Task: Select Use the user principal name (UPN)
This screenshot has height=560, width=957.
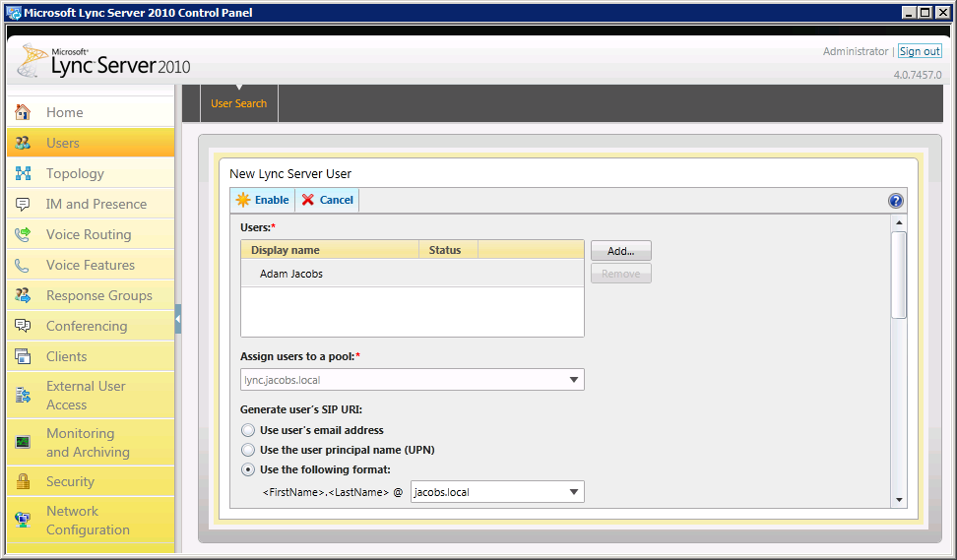Action: 248,450
